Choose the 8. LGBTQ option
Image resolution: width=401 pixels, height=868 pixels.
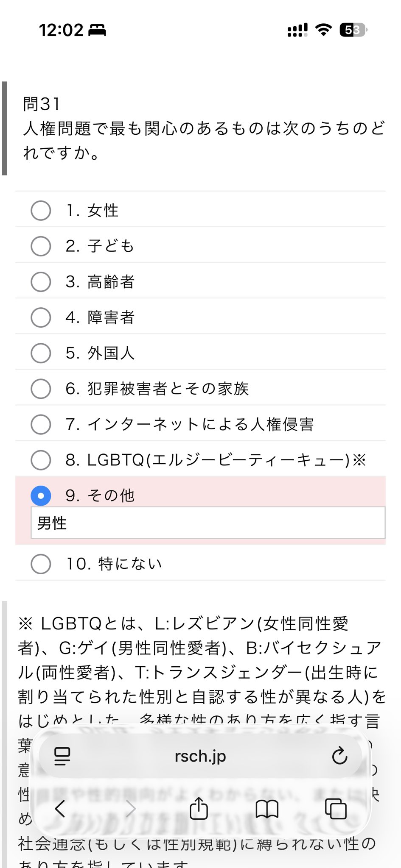click(x=41, y=460)
